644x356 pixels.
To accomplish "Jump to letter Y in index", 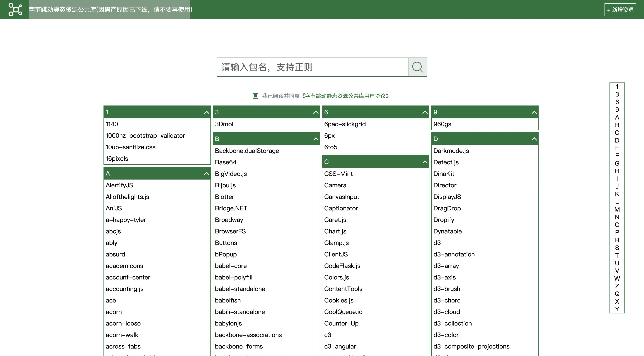I will tap(617, 309).
